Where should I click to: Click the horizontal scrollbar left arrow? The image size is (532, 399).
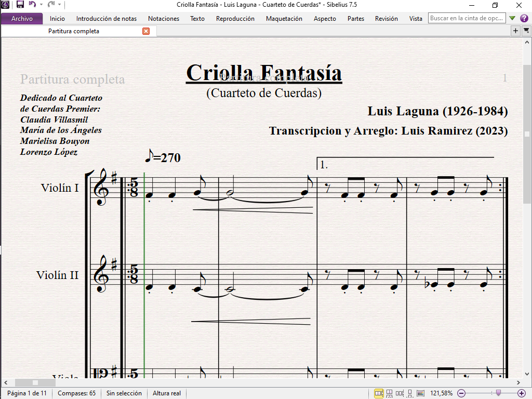(x=6, y=383)
